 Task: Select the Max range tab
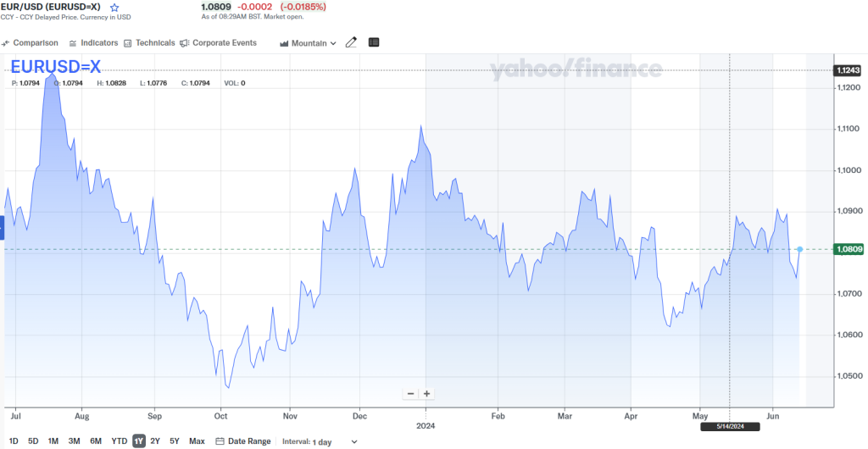click(x=197, y=441)
